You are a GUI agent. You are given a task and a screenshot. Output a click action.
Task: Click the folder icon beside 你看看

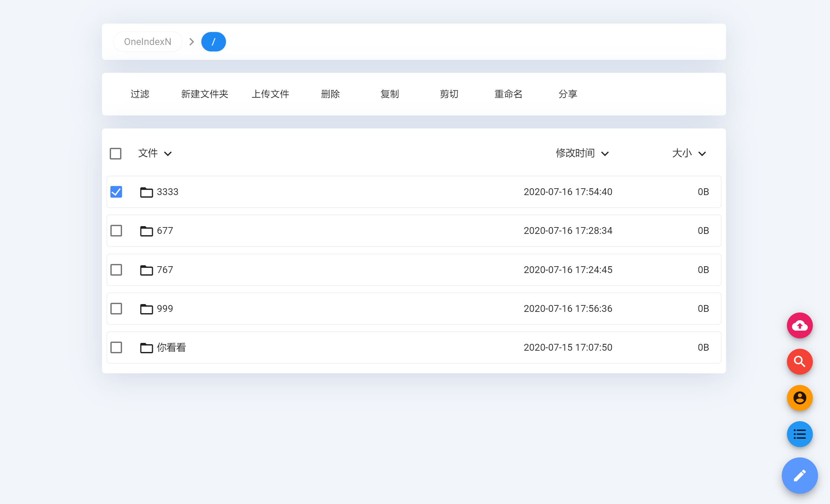point(146,348)
